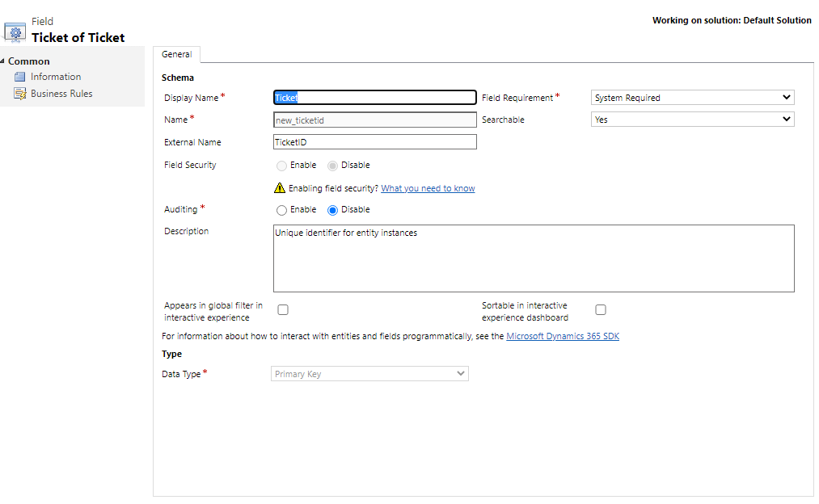Check Sortable in interactive experience dashboard checkbox
The height and width of the screenshot is (504, 819).
[x=601, y=309]
